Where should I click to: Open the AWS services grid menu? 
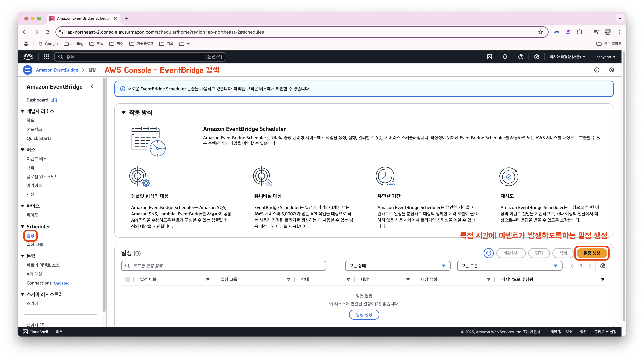(x=46, y=57)
